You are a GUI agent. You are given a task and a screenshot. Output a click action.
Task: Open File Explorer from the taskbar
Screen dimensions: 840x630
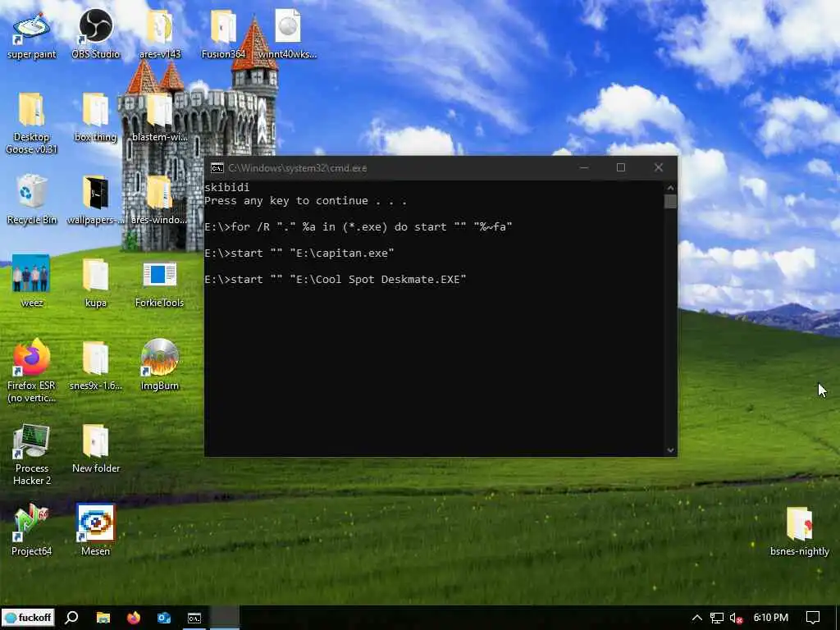coord(103,618)
